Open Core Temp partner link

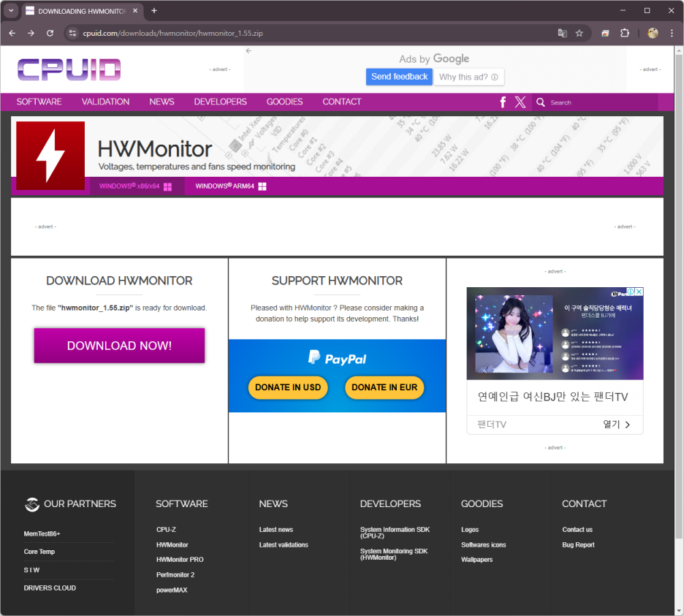(x=39, y=552)
